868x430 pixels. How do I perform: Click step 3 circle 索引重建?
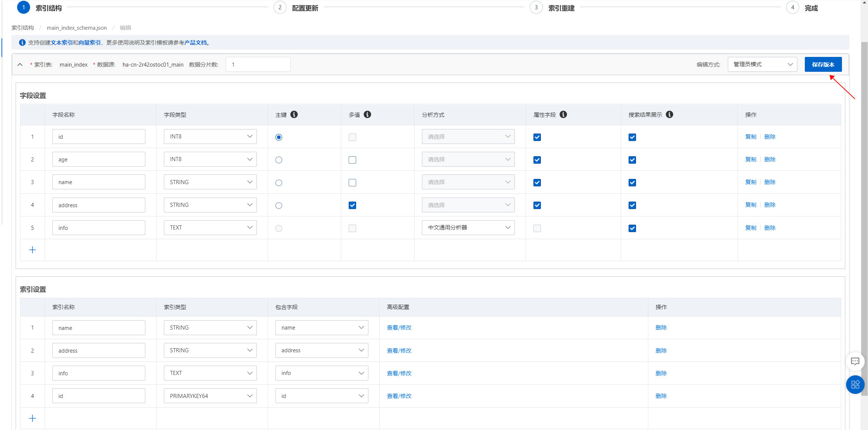(x=536, y=7)
